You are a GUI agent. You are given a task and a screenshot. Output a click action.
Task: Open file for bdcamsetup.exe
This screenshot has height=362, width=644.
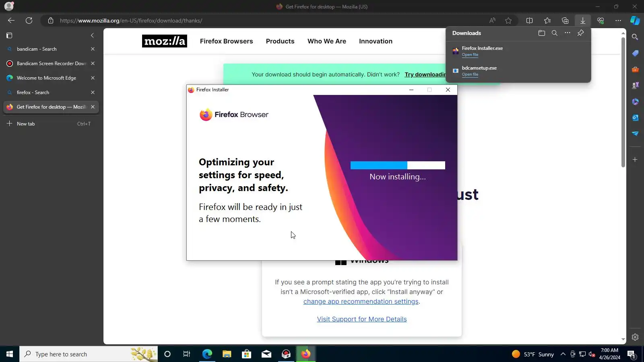(470, 74)
